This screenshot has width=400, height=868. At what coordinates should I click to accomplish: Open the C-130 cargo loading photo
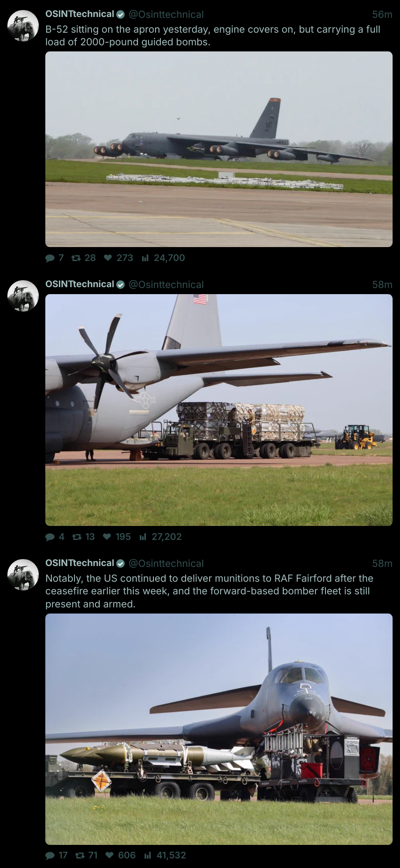click(219, 410)
